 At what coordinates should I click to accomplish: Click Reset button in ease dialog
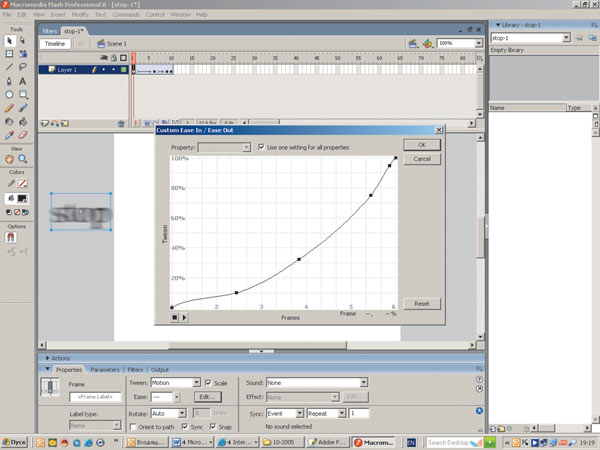421,303
